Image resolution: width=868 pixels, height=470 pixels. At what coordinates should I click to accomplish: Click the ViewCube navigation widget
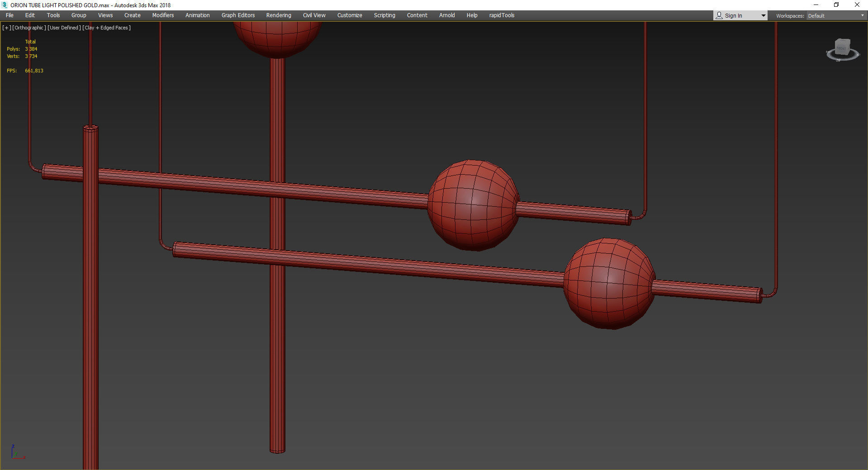[x=842, y=50]
